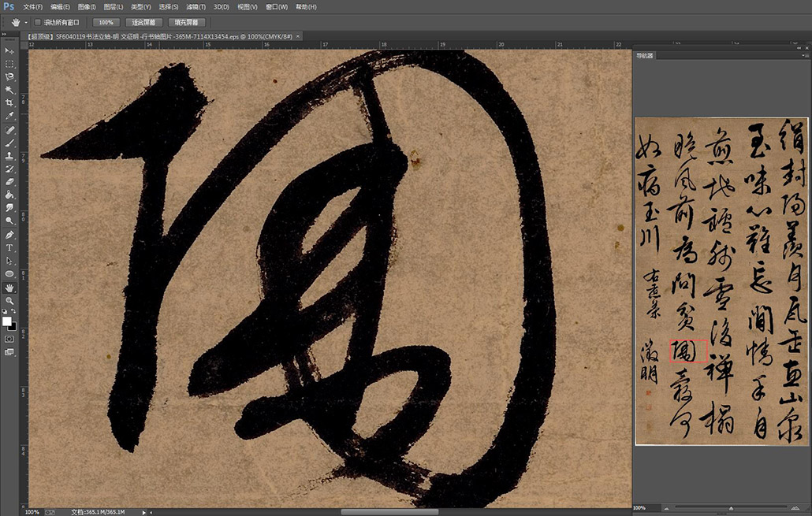Image resolution: width=812 pixels, height=516 pixels.
Task: Select the Zoom tool in toolbox
Action: tap(9, 301)
